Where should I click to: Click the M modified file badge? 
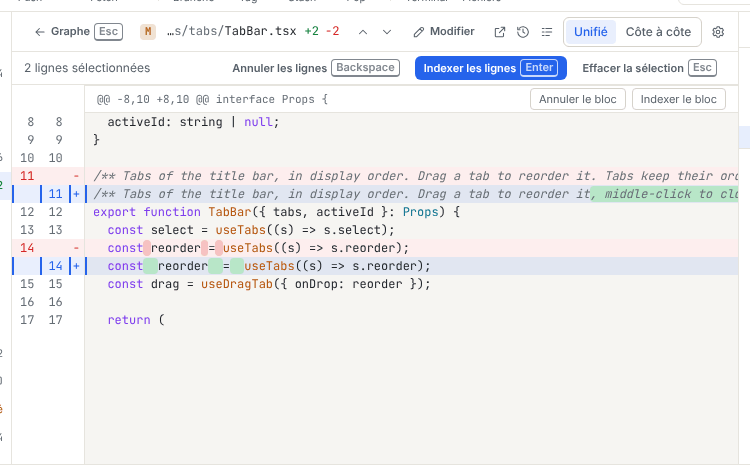[x=148, y=32]
